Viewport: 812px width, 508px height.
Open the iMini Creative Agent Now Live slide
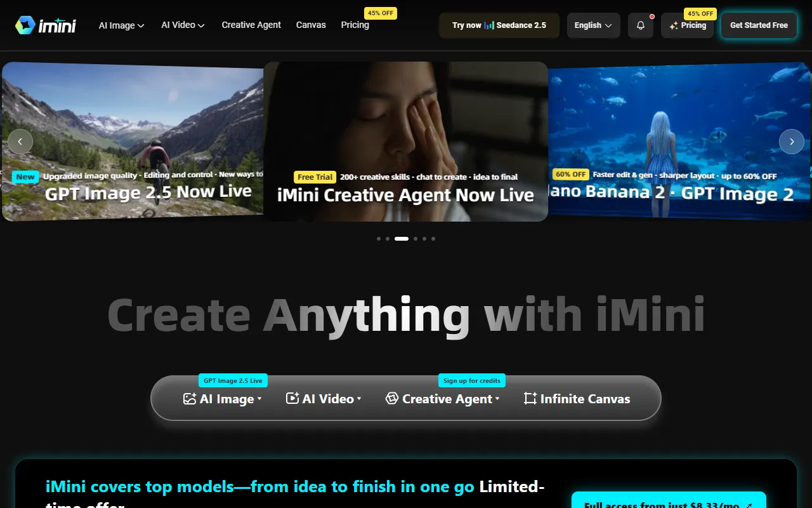(x=405, y=142)
